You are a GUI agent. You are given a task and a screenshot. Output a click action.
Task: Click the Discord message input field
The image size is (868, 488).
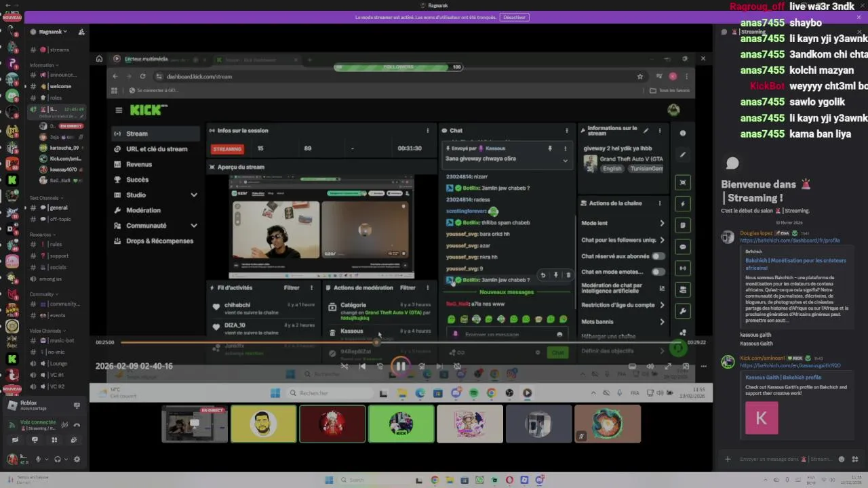pyautogui.click(x=785, y=459)
